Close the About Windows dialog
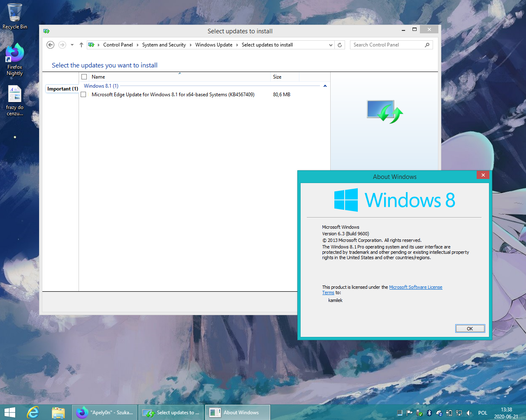The width and height of the screenshot is (526, 420). click(x=483, y=175)
